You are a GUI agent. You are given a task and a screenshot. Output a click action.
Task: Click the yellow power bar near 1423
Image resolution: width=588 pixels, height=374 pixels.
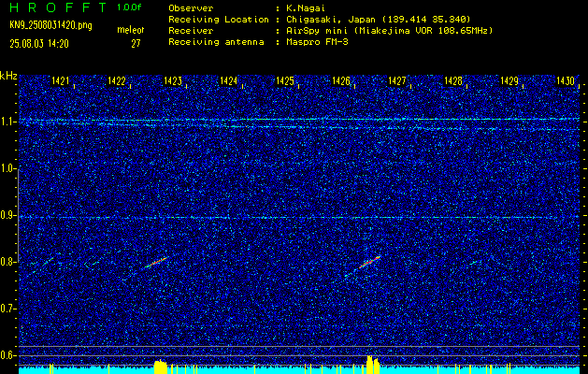pyautogui.click(x=161, y=367)
